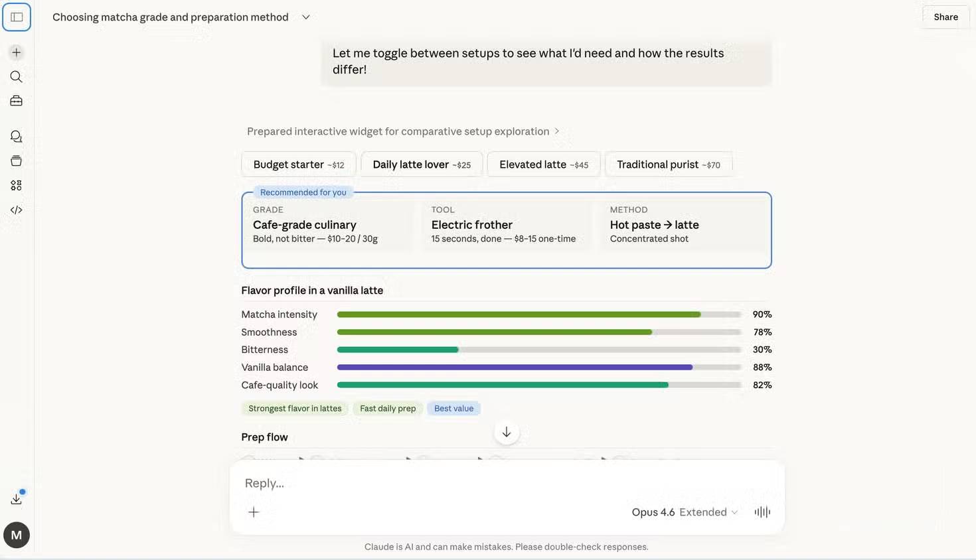Click the voice mode waveform icon
976x560 pixels.
[x=762, y=512]
